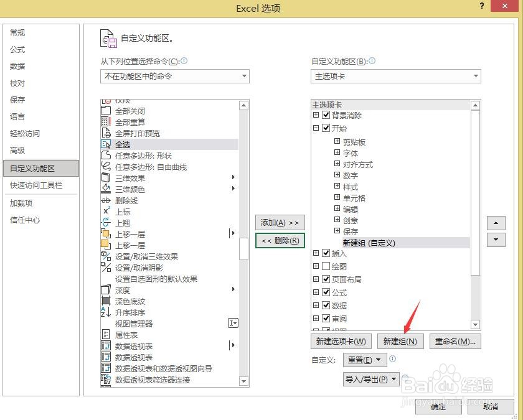Click info icon beside 自定义功能区(B)
This screenshot has width=523, height=420.
tap(372, 61)
